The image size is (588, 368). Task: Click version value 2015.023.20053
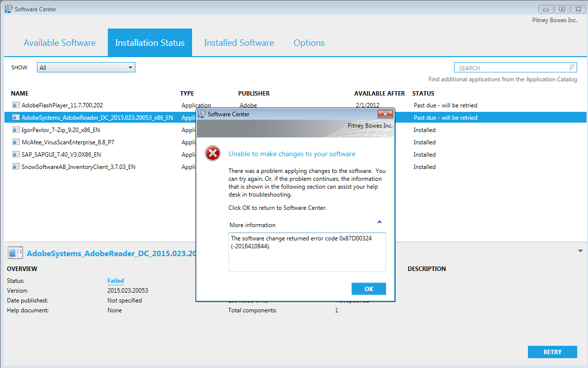pos(128,291)
